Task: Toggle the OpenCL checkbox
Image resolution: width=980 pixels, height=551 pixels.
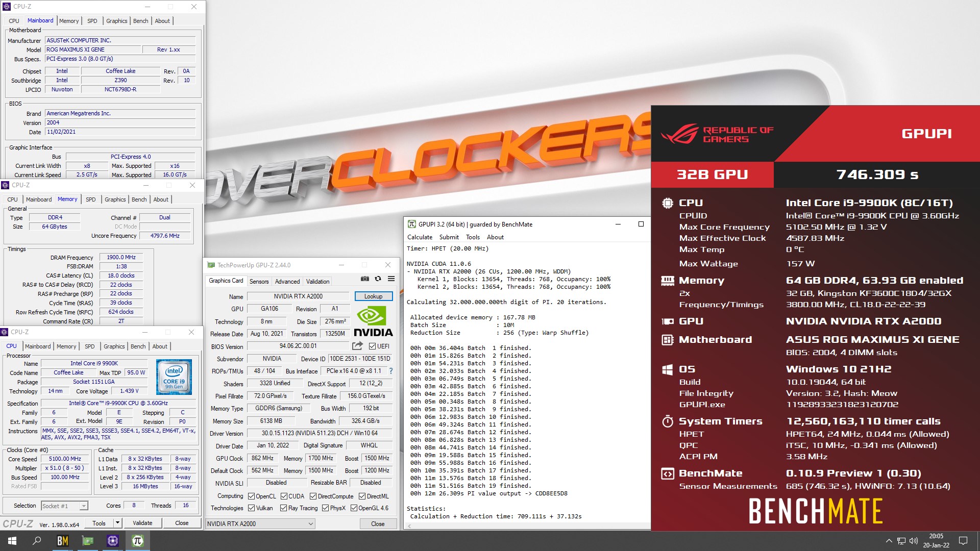Action: coord(251,496)
